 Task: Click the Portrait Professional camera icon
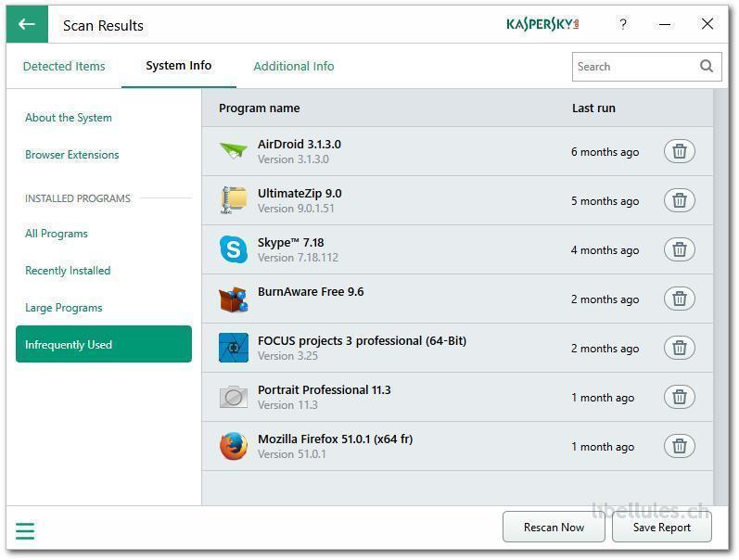click(x=234, y=397)
